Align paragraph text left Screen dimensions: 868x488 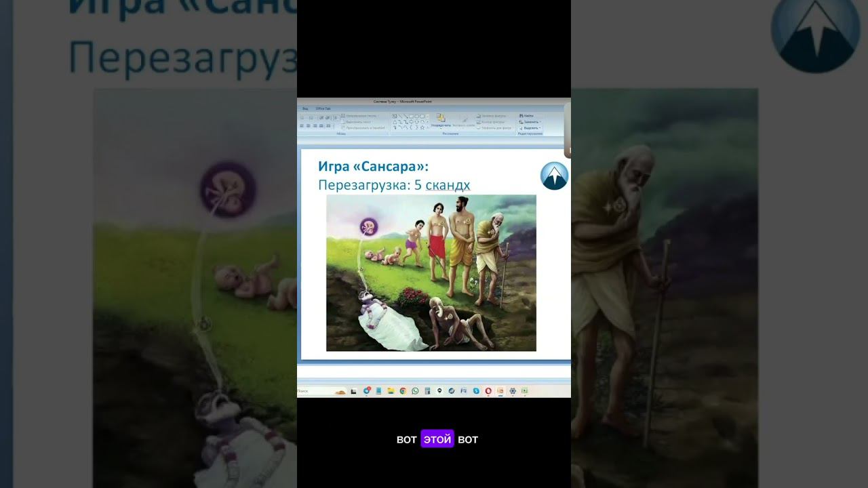point(302,125)
